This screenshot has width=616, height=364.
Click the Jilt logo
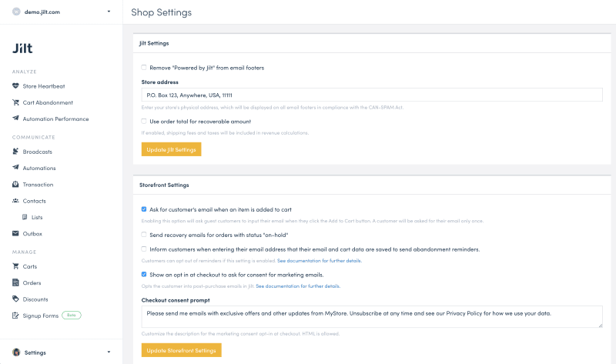point(22,48)
